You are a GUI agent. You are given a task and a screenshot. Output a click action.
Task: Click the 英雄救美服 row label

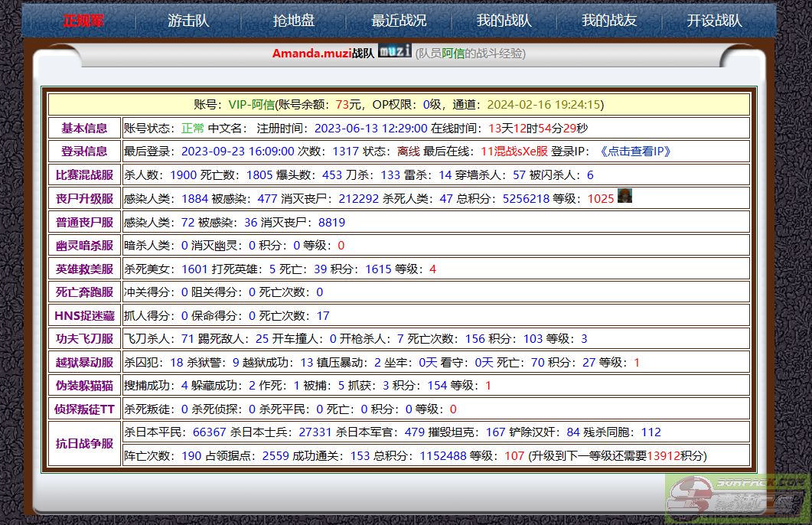[x=84, y=269]
